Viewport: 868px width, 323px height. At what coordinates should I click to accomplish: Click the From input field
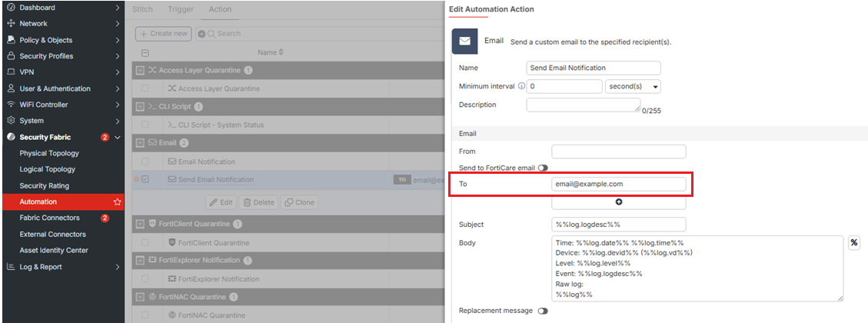(619, 152)
